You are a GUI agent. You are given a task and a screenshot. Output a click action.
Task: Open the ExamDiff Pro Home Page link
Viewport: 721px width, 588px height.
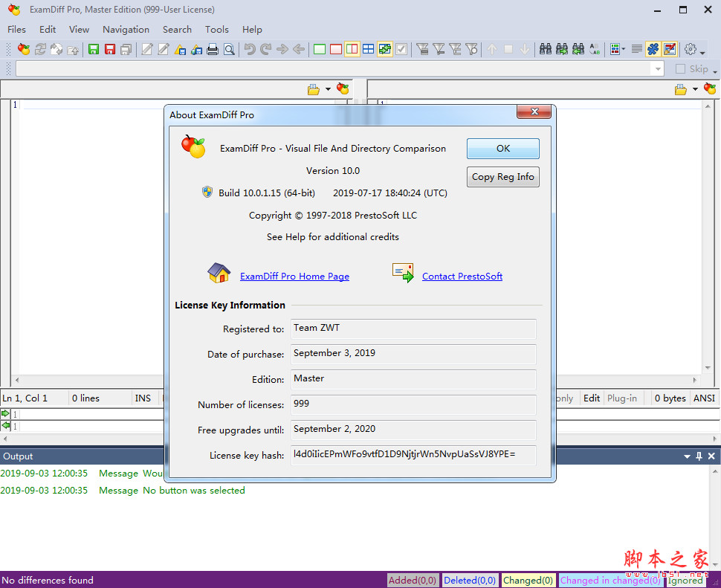pyautogui.click(x=295, y=277)
